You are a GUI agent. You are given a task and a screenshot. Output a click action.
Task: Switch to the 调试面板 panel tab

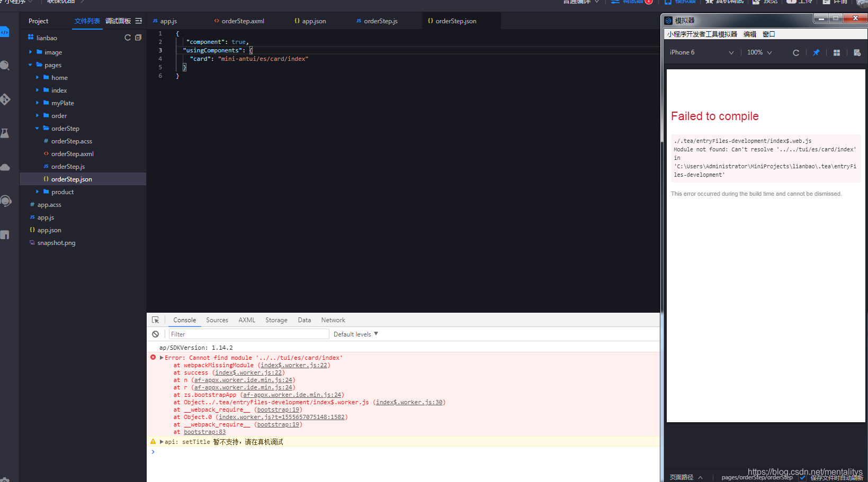118,21
